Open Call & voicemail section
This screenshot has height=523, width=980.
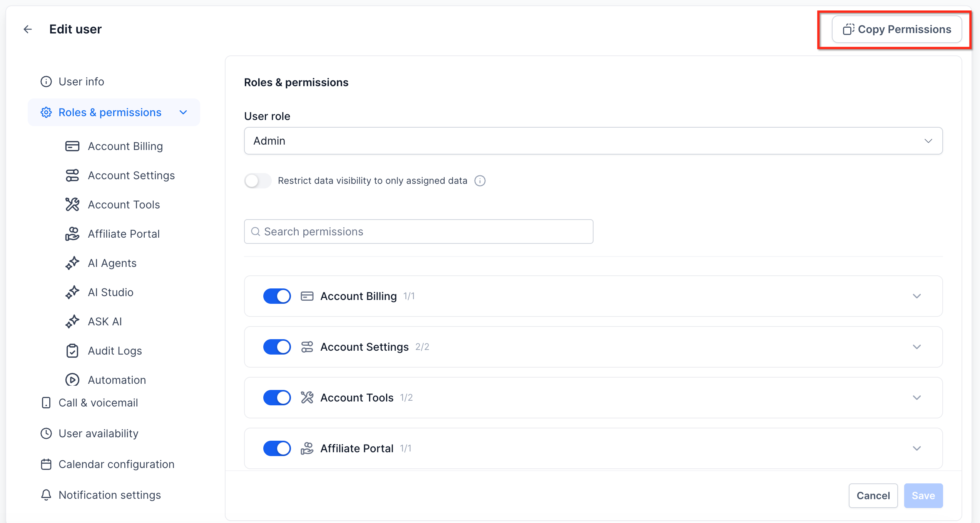[x=98, y=403]
